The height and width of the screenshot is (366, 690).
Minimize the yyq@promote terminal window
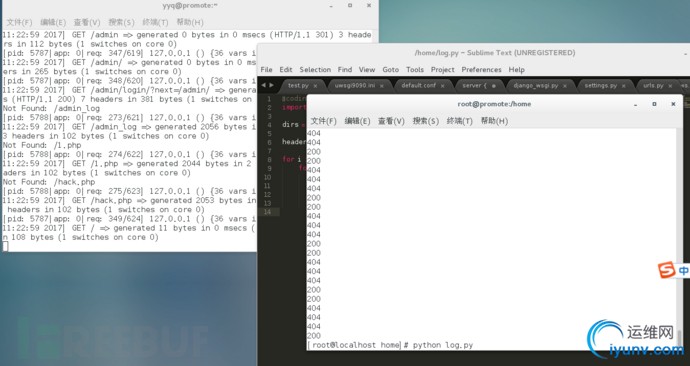[x=331, y=6]
